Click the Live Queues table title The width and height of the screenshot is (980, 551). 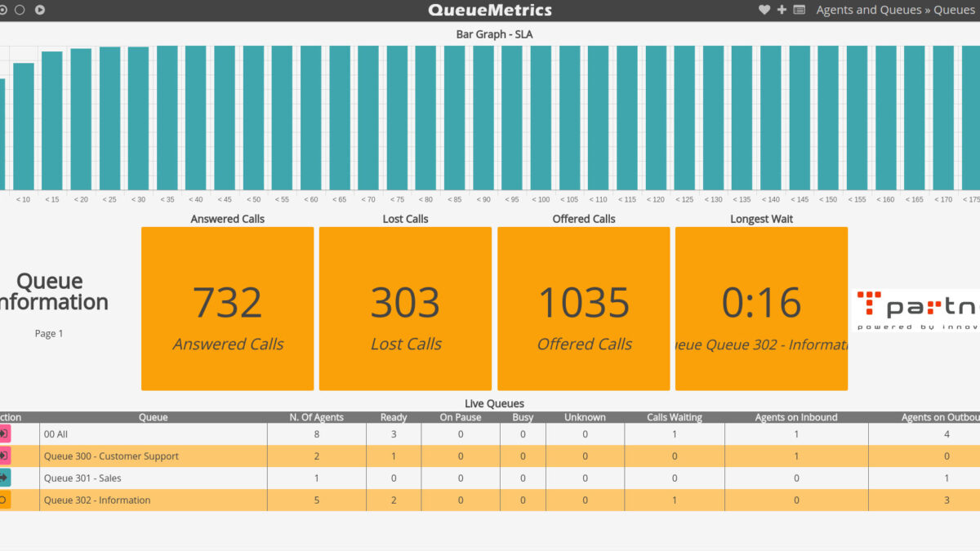coord(494,403)
